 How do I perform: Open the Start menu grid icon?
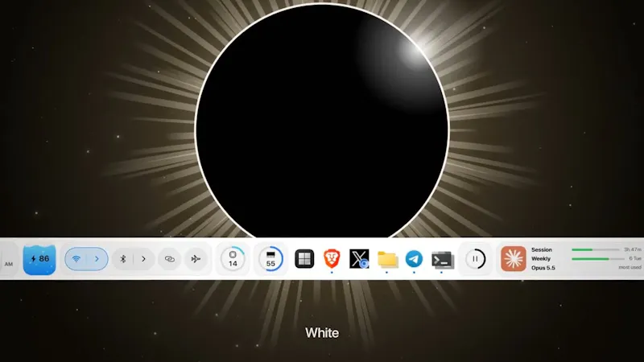304,259
